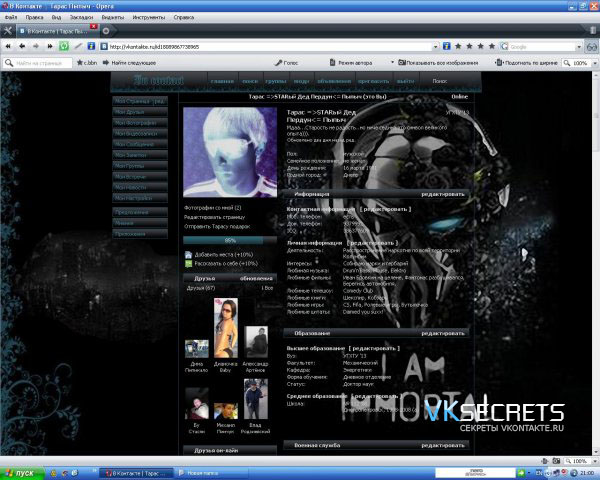600x480 pixels.
Task: Reload the page with green refresh button
Action: pyautogui.click(x=64, y=46)
